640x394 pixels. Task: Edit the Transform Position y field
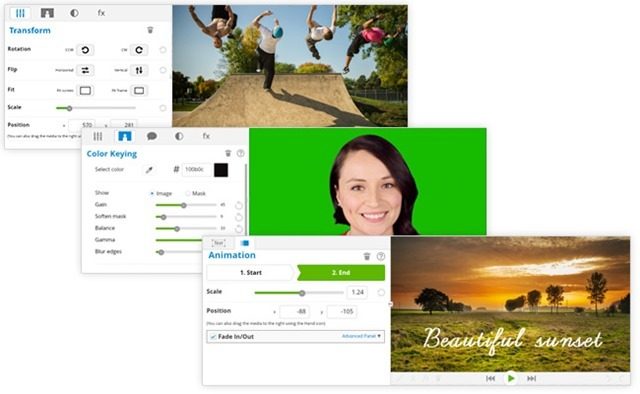point(124,124)
